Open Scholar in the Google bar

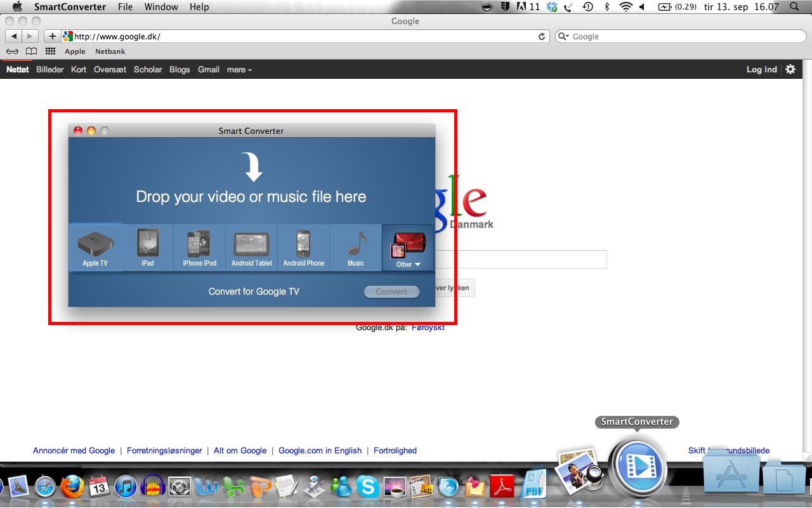(x=148, y=69)
